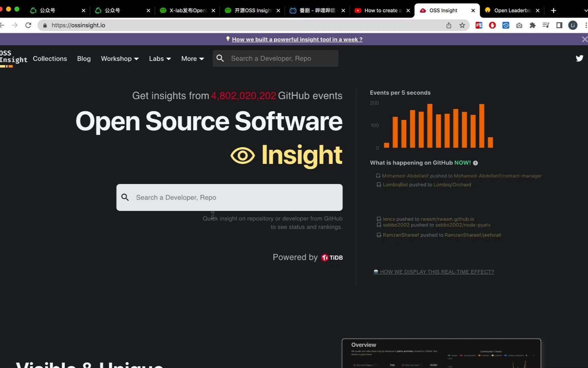
Task: Open the Blog page
Action: click(84, 59)
